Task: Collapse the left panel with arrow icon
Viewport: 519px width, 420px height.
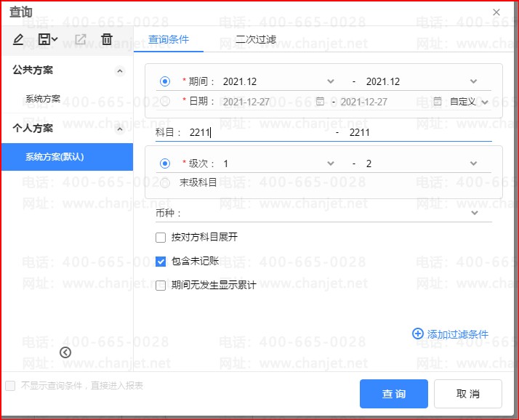Action: tap(65, 352)
